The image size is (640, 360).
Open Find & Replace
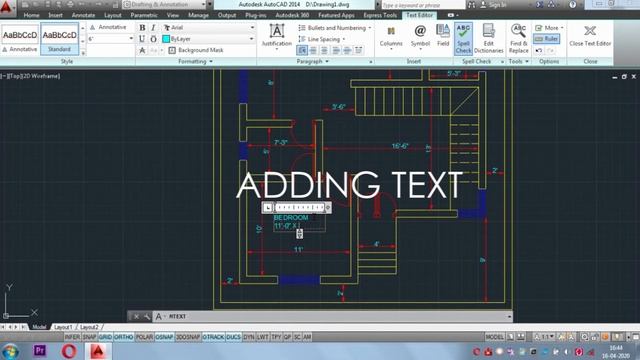click(518, 38)
